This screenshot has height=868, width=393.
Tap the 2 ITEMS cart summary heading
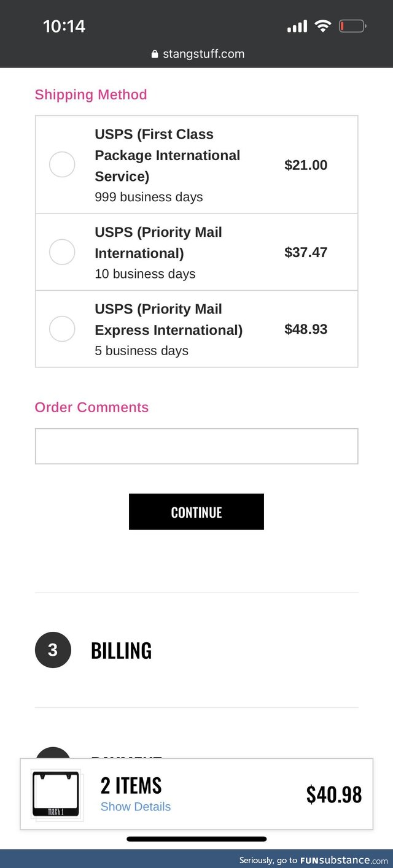pyautogui.click(x=131, y=785)
